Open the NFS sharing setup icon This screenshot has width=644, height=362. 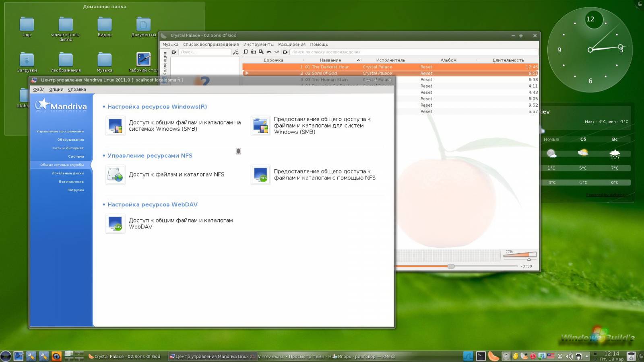point(260,175)
